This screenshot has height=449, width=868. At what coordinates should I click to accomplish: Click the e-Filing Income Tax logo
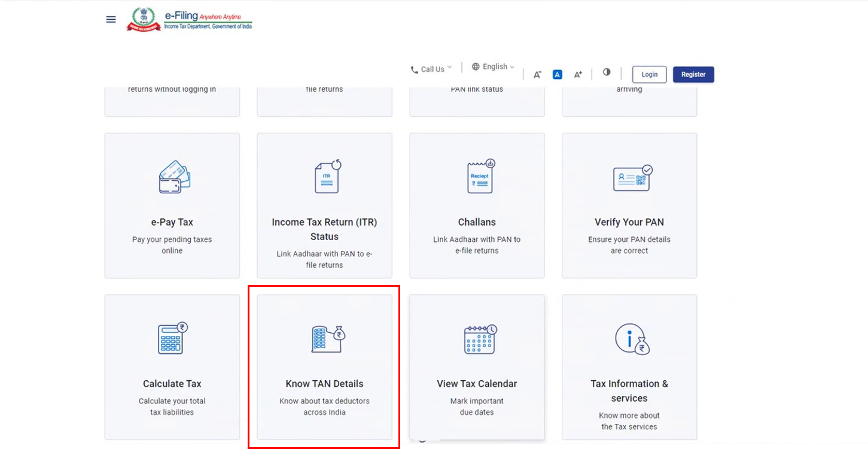(x=190, y=20)
